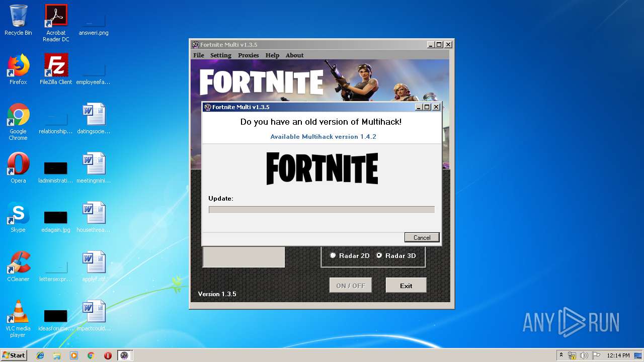Viewport: 644px width, 362px height.
Task: Open the Proxies menu
Action: (249, 55)
